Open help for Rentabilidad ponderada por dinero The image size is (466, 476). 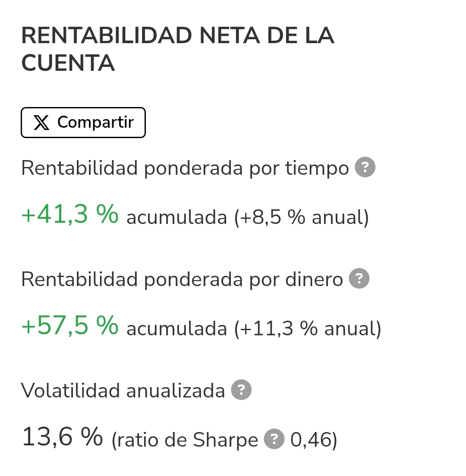coord(359,279)
